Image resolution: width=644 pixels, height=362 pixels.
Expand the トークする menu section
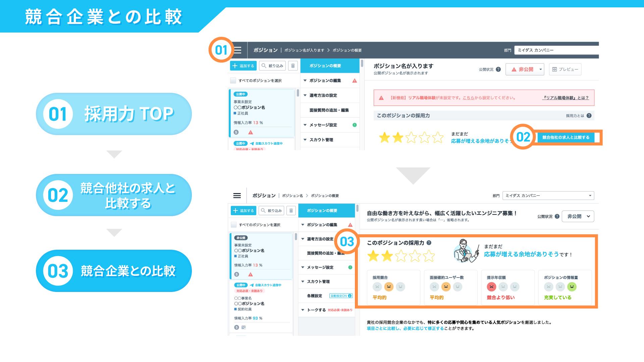click(x=316, y=310)
